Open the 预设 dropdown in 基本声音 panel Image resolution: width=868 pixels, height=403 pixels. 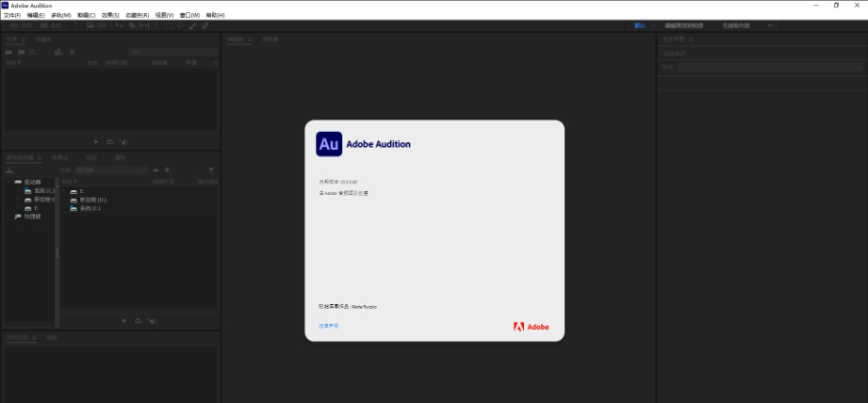[770, 67]
